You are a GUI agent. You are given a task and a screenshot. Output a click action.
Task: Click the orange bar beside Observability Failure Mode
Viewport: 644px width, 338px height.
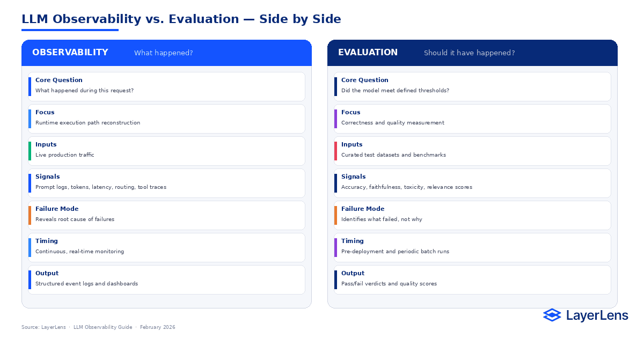30,215
